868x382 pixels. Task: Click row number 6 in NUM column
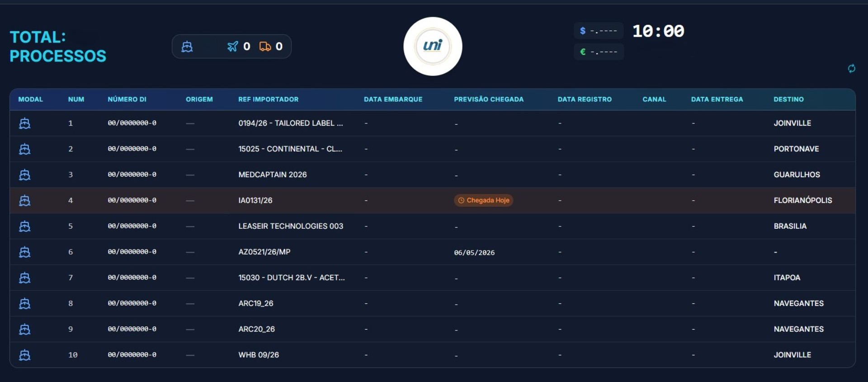71,252
